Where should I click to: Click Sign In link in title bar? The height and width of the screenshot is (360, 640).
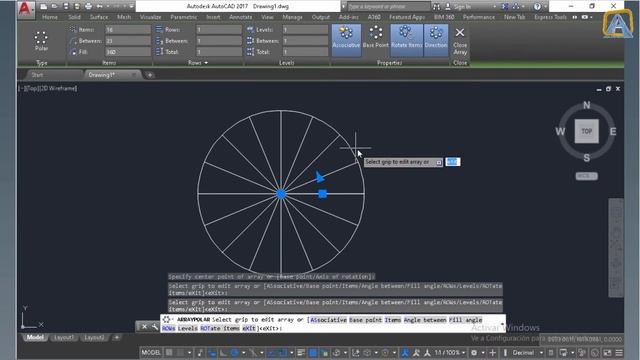462,7
